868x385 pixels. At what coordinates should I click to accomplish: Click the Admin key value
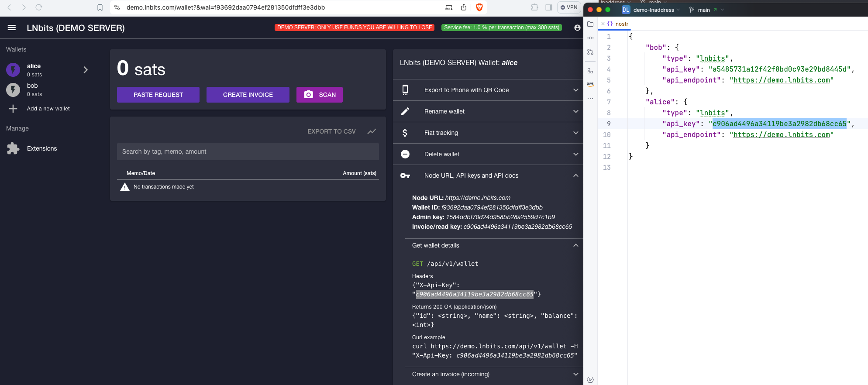pyautogui.click(x=500, y=217)
